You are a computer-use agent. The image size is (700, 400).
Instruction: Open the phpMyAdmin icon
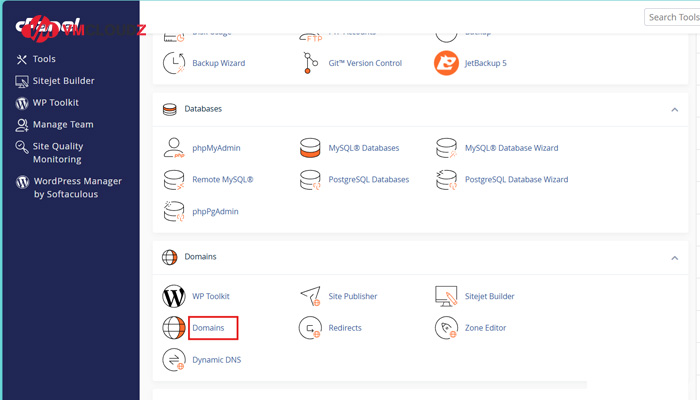tap(174, 148)
